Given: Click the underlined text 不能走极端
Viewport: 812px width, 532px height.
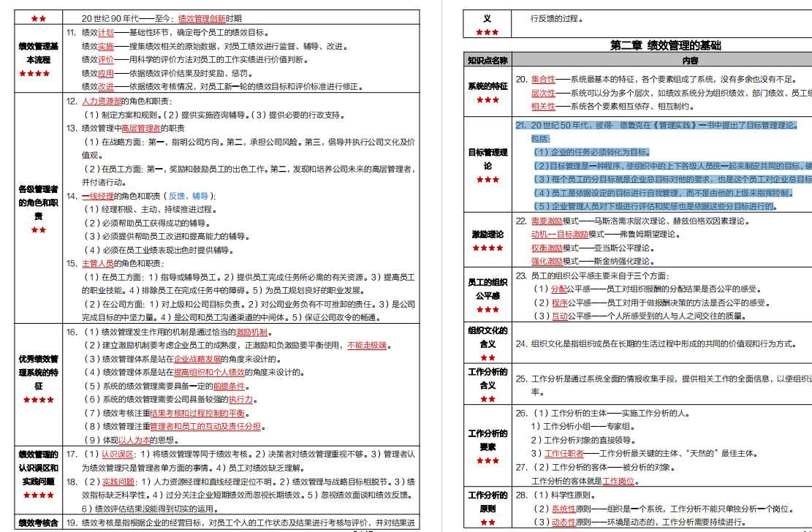Looking at the screenshot, I should [367, 346].
